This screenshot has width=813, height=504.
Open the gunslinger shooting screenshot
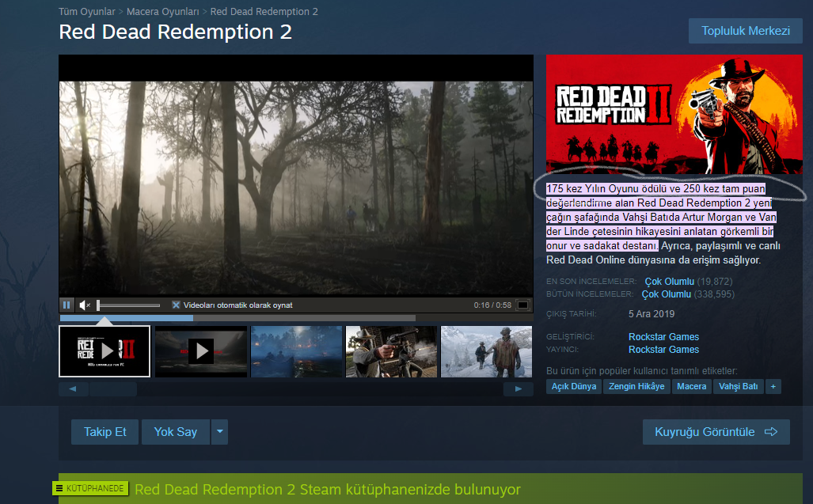pos(392,351)
